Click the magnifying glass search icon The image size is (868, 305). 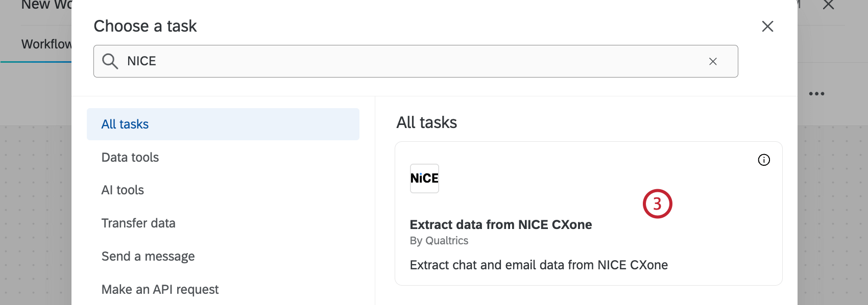pos(110,61)
